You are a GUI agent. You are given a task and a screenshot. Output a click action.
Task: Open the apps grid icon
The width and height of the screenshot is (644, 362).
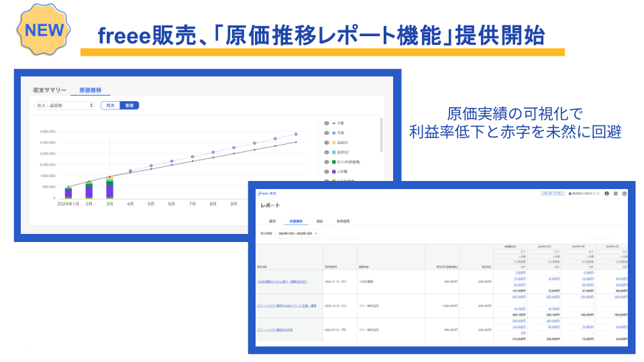tap(616, 193)
